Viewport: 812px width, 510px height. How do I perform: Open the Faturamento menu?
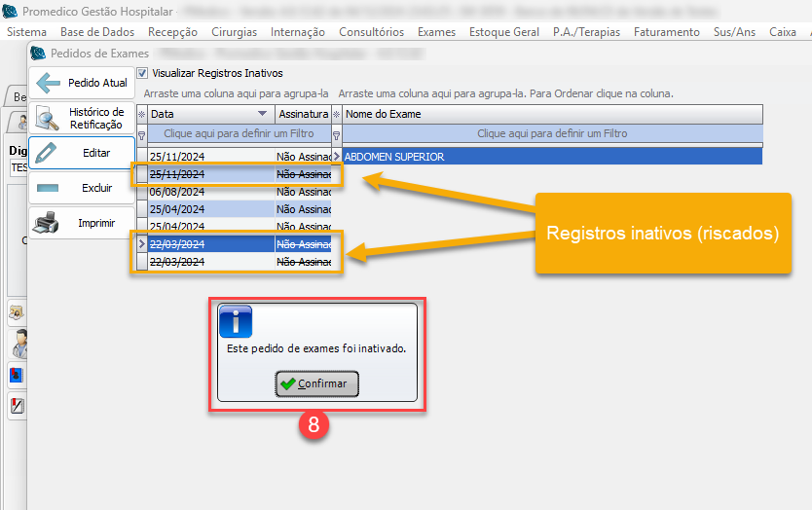pos(666,32)
